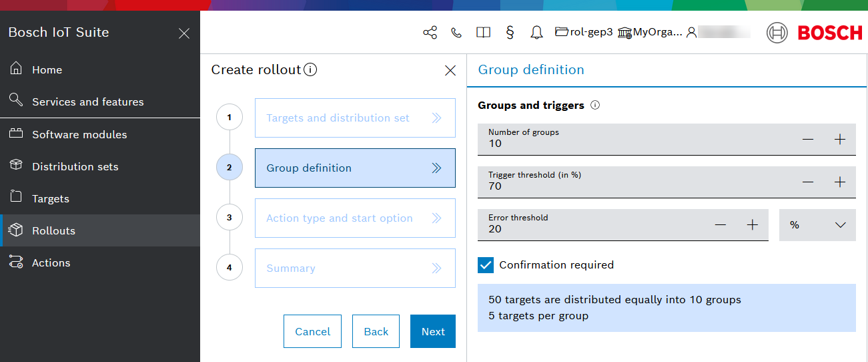868x362 pixels.
Task: Click the legal paragraph symbol icon
Action: coord(510,33)
